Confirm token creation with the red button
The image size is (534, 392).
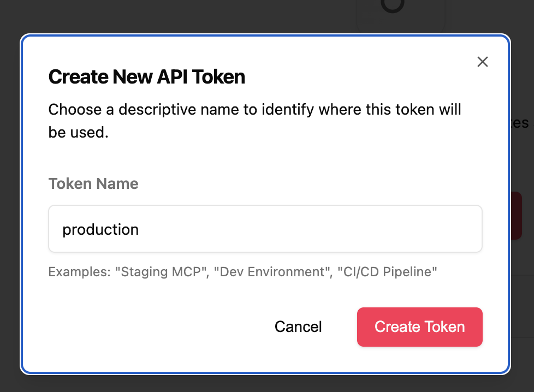419,326
